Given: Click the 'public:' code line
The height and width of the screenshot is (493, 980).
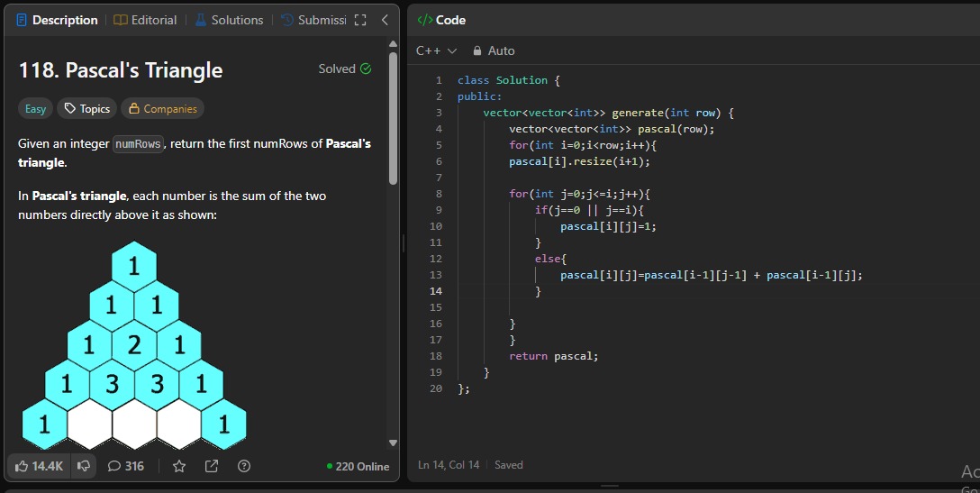Looking at the screenshot, I should 479,96.
